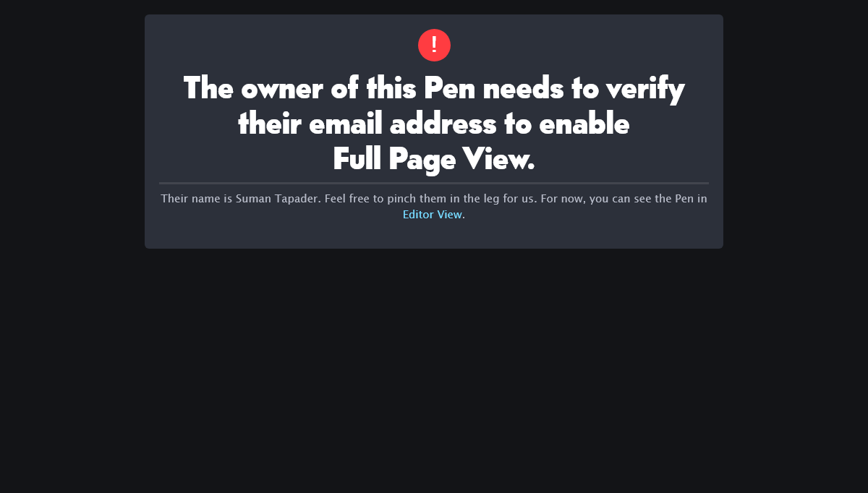The height and width of the screenshot is (493, 868).
Task: Click the word 'verify' in the heading
Action: coord(644,89)
